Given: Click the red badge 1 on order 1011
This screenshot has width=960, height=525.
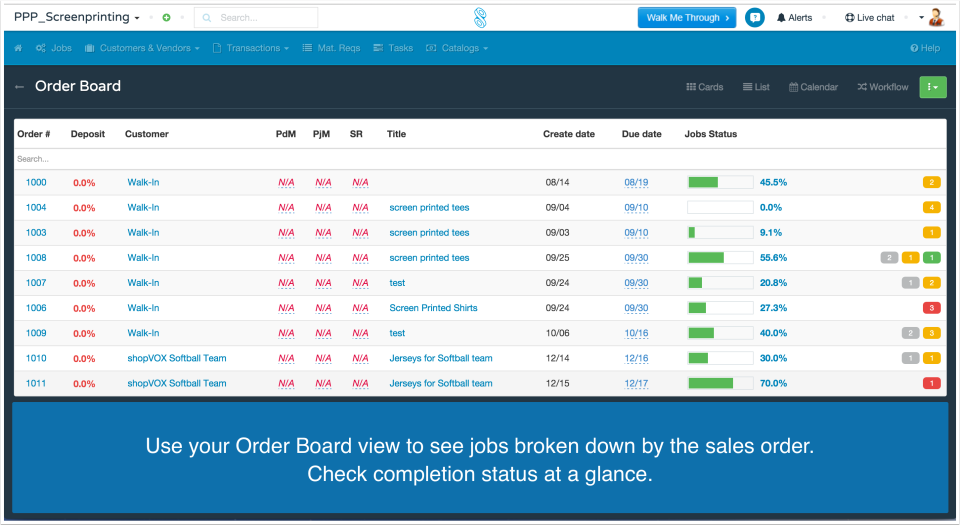Looking at the screenshot, I should pos(931,383).
